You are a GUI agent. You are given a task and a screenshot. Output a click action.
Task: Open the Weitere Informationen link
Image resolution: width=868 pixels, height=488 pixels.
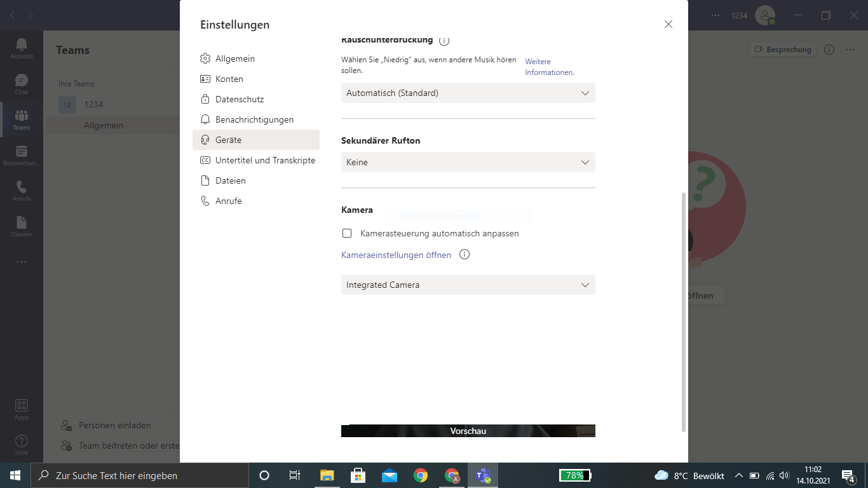(549, 66)
